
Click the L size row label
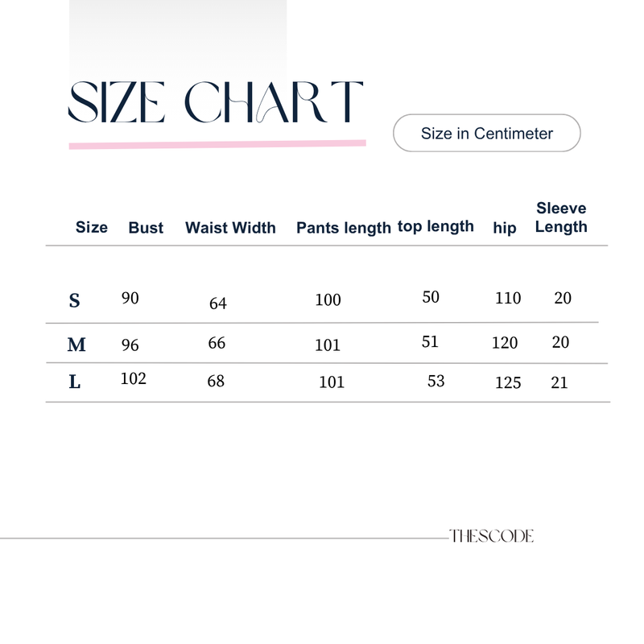[74, 382]
